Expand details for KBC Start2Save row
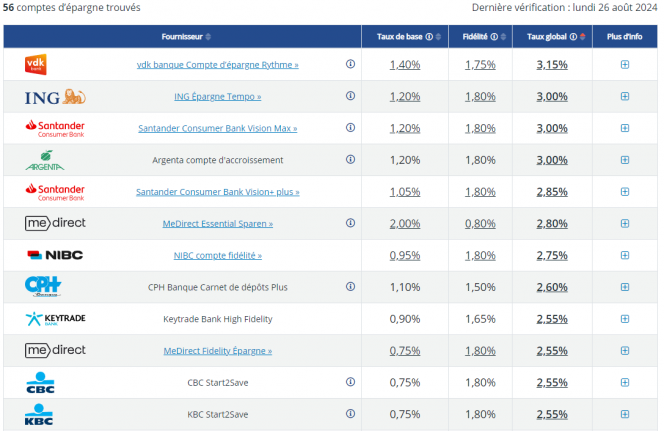The height and width of the screenshot is (431, 664). [625, 414]
